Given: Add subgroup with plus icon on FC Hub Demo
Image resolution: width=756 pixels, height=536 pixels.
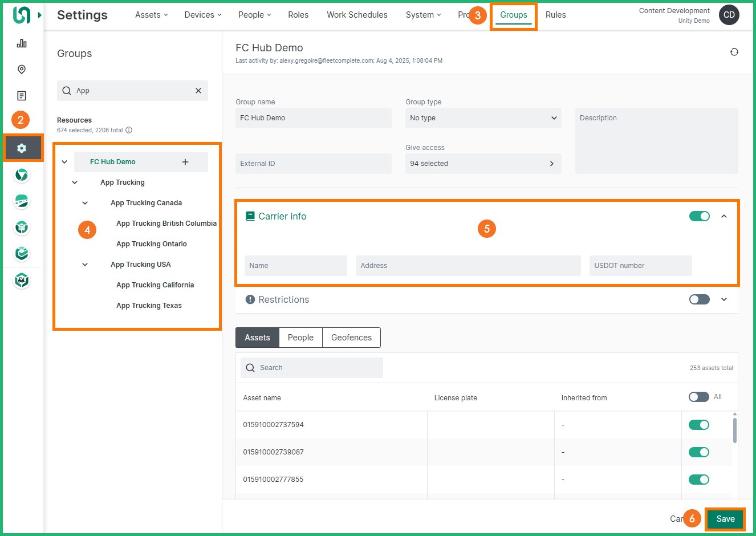Looking at the screenshot, I should 185,162.
